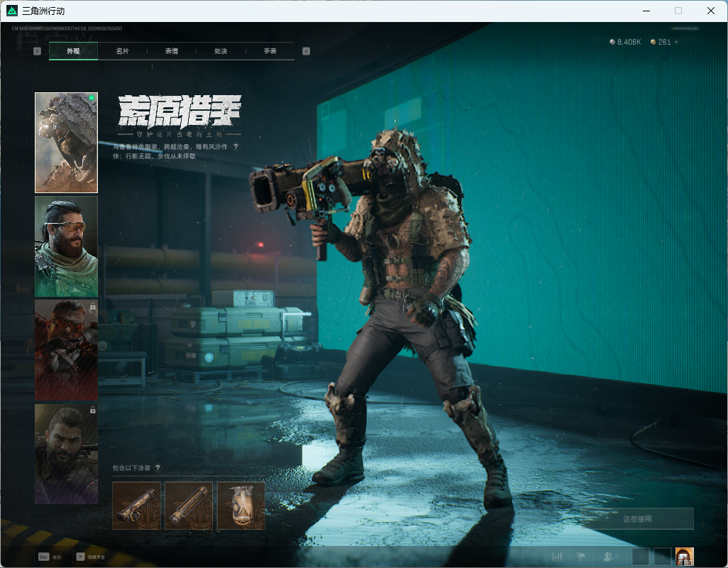Open the statistics bar chart icon
Image resolution: width=728 pixels, height=568 pixels.
coord(557,556)
